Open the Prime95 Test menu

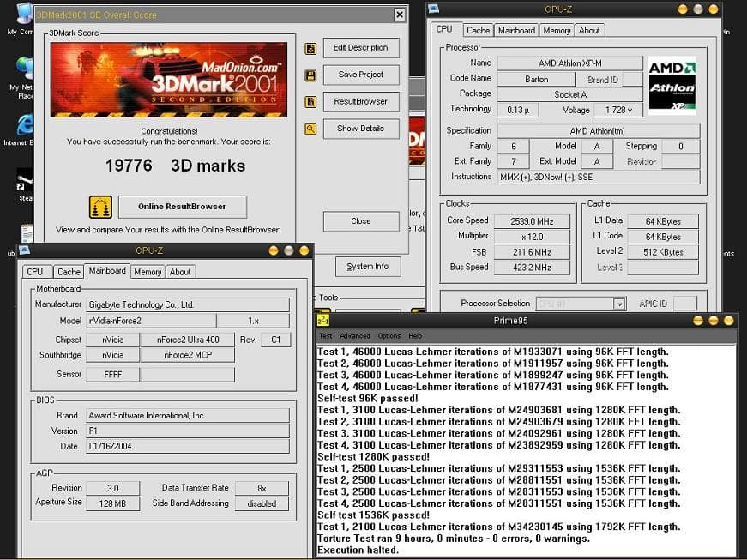coord(326,336)
